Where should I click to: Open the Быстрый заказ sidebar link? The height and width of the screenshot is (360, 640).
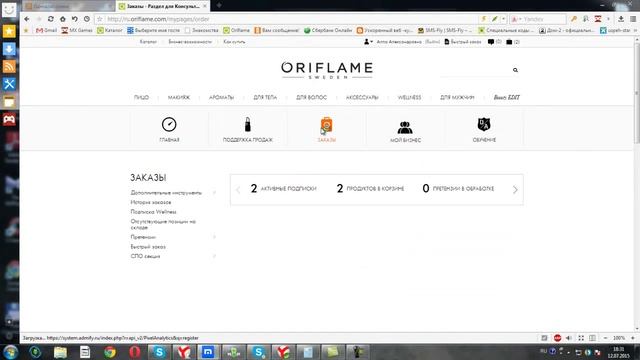tap(148, 247)
